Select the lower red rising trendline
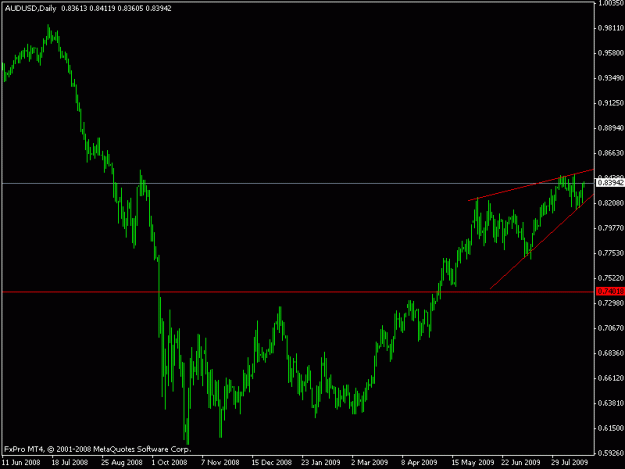Viewport: 625px width, 469px height. 542,241
